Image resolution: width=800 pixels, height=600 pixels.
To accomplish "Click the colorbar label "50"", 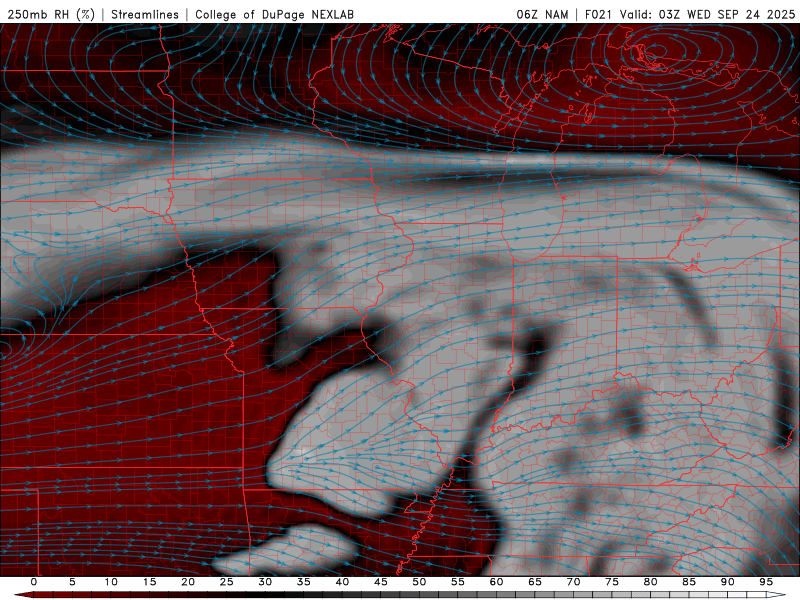I will coord(419,582).
